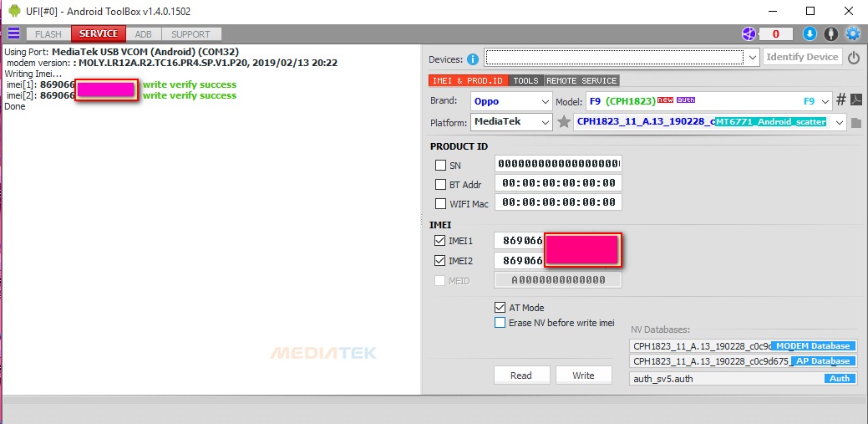Enable the WIFI Mac checkbox

[440, 203]
